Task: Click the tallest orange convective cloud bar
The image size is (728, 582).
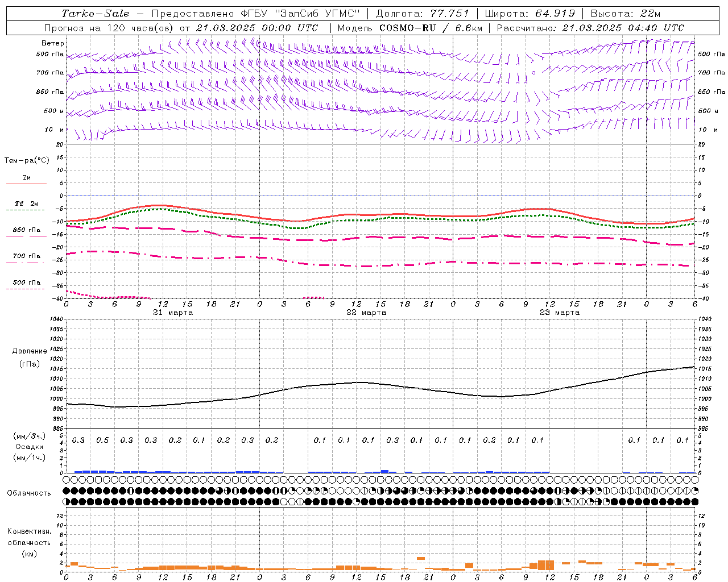Action: (545, 565)
